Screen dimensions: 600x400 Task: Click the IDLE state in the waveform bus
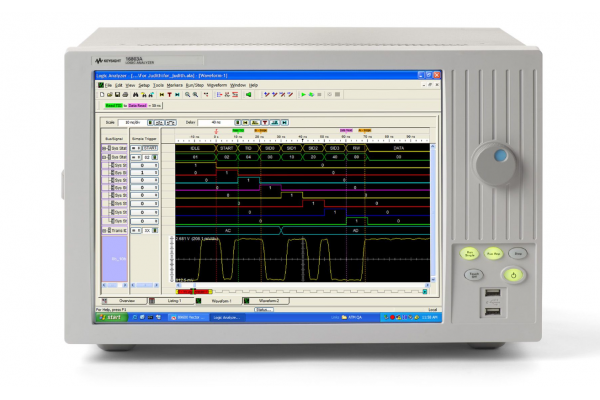(x=195, y=148)
